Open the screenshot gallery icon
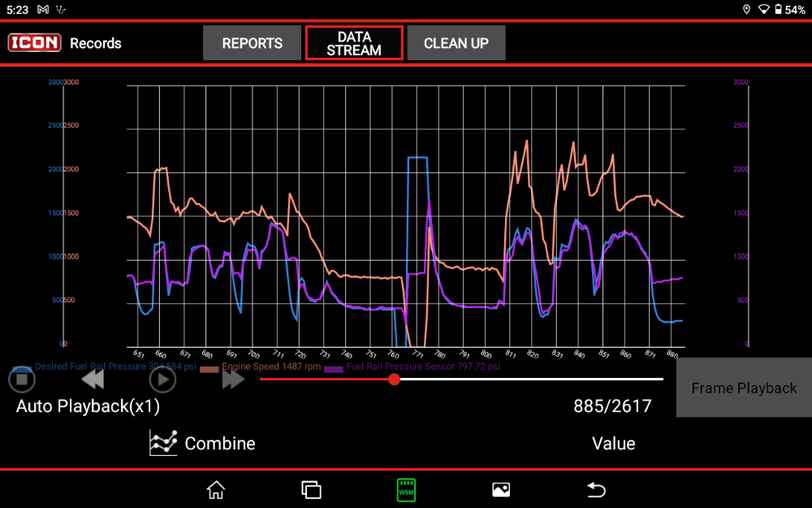The height and width of the screenshot is (508, 812). 501,489
